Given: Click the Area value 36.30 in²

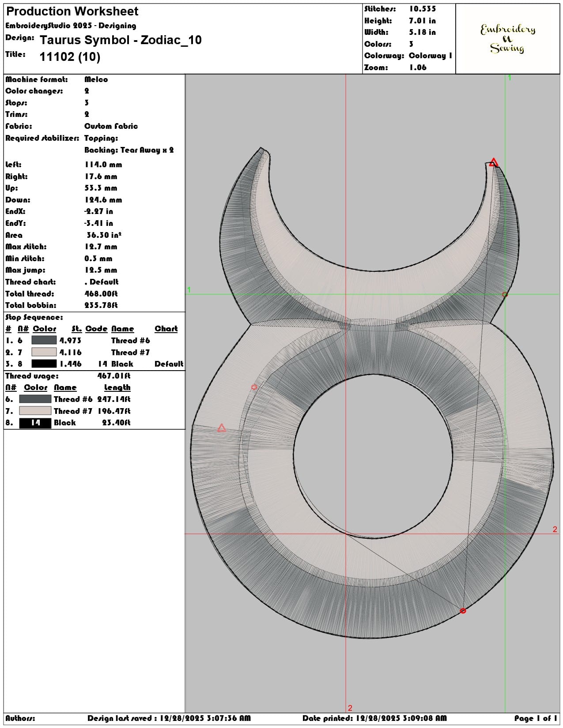Looking at the screenshot, I should (x=104, y=235).
